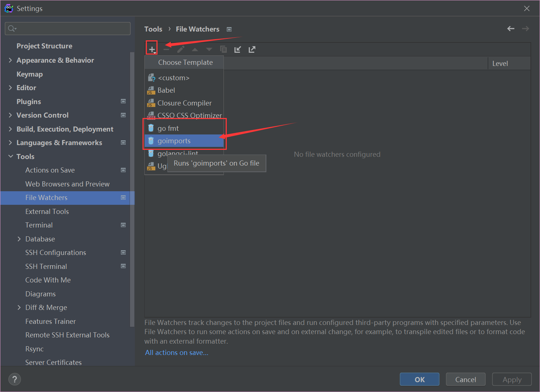Select Rsync item

tap(34, 349)
